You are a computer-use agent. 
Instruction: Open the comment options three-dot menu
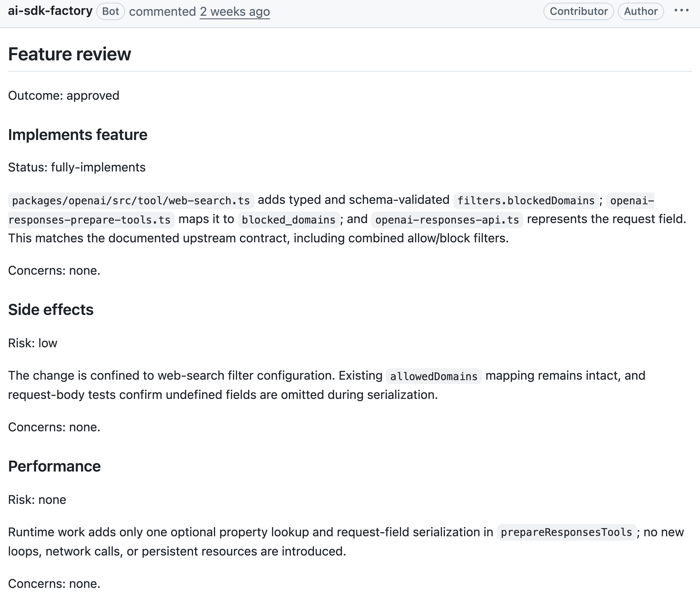(681, 10)
